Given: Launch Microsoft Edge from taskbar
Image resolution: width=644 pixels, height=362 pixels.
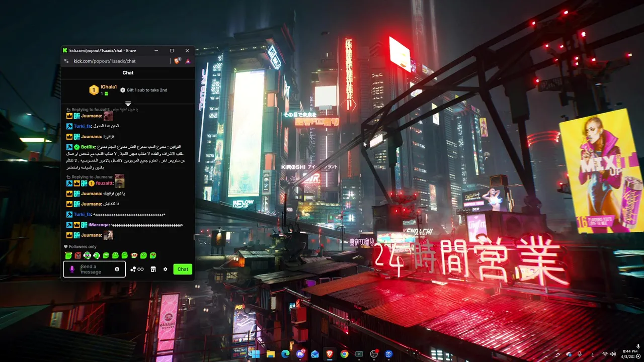Looking at the screenshot, I should click(285, 354).
